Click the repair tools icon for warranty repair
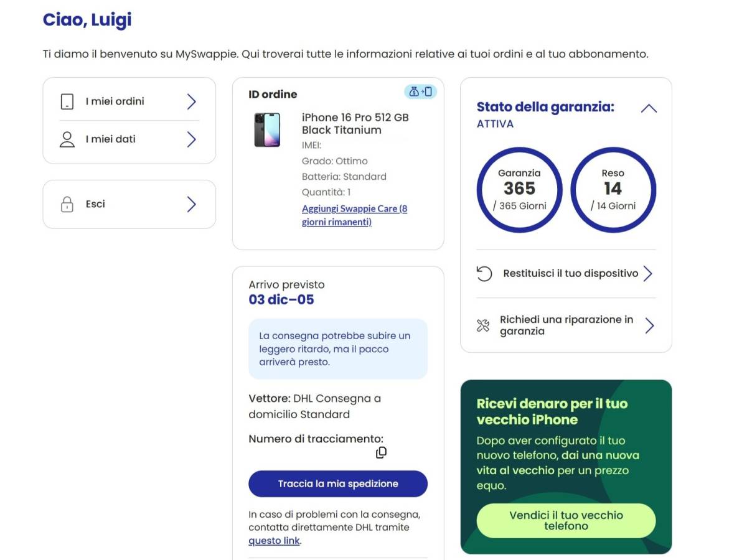Image resolution: width=747 pixels, height=560 pixels. (x=483, y=325)
